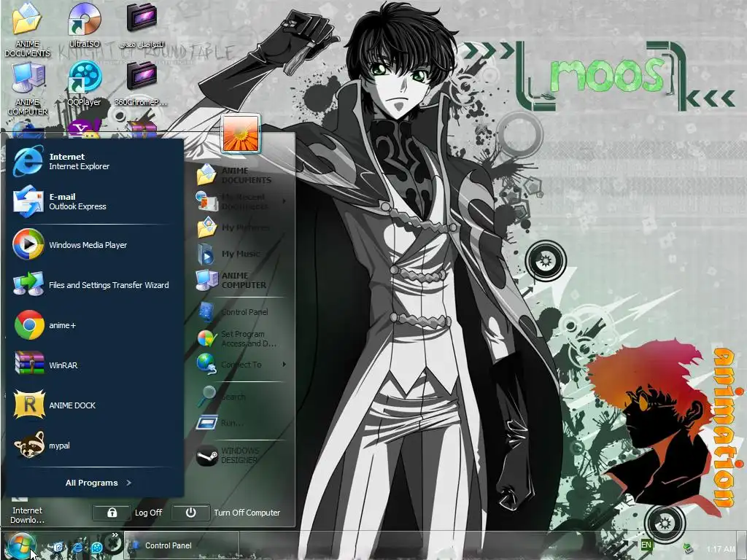Viewport: 747px width, 560px height.
Task: Select the QQPlayer desktop shortcut
Action: (85, 84)
